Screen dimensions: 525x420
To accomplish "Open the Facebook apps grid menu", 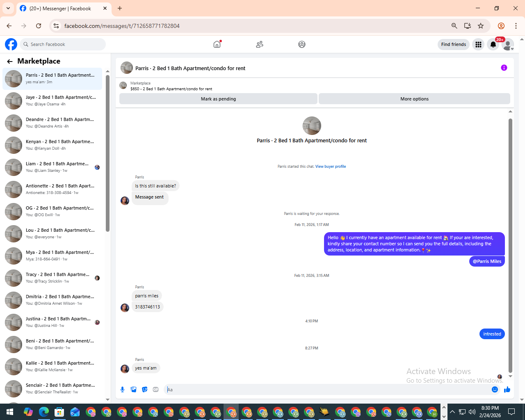I will pyautogui.click(x=478, y=44).
